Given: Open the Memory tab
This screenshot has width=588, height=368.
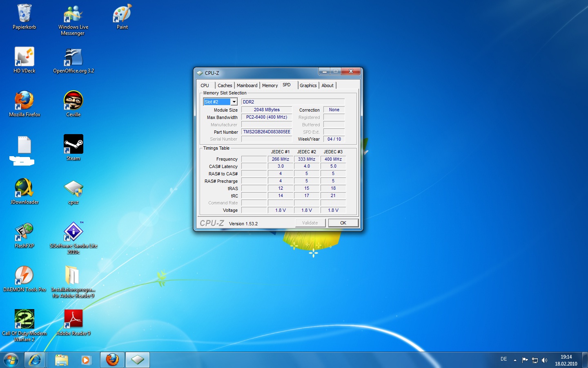Looking at the screenshot, I should tap(270, 85).
